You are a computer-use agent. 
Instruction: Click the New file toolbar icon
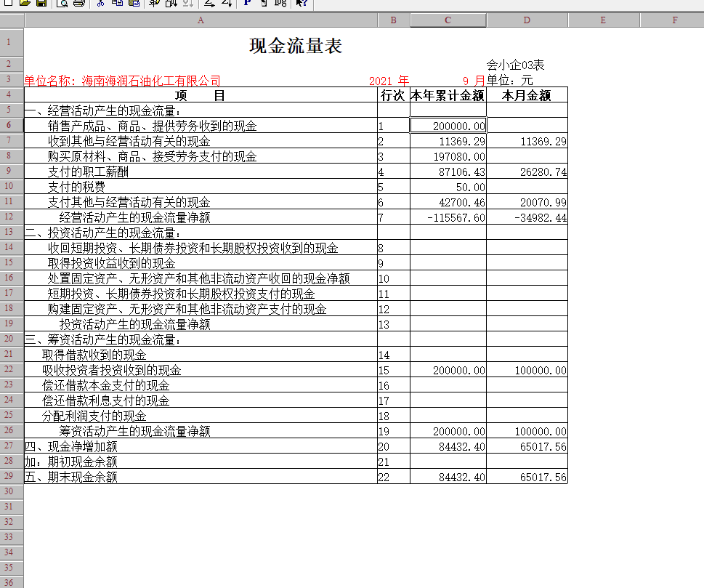8,3
